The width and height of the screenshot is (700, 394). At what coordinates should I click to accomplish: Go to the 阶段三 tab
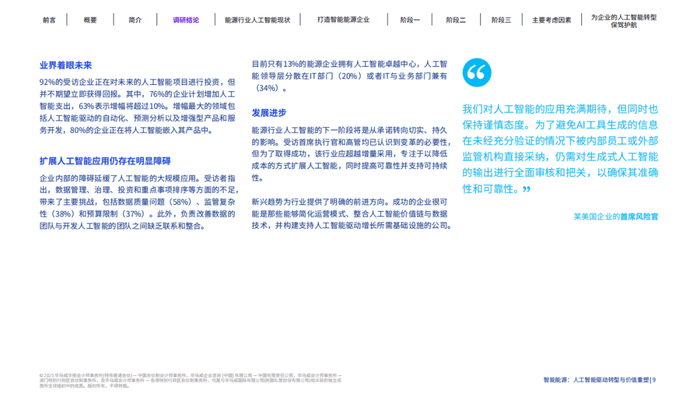point(501,20)
